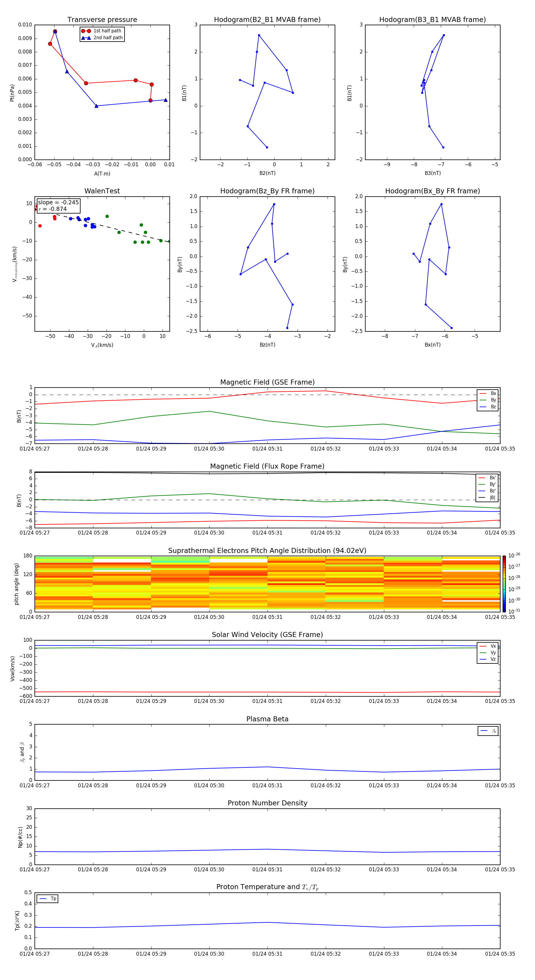Click the Suprathermal Electrons Pitch Angle title
Viewport: 535px width, 980px height.
point(267,551)
